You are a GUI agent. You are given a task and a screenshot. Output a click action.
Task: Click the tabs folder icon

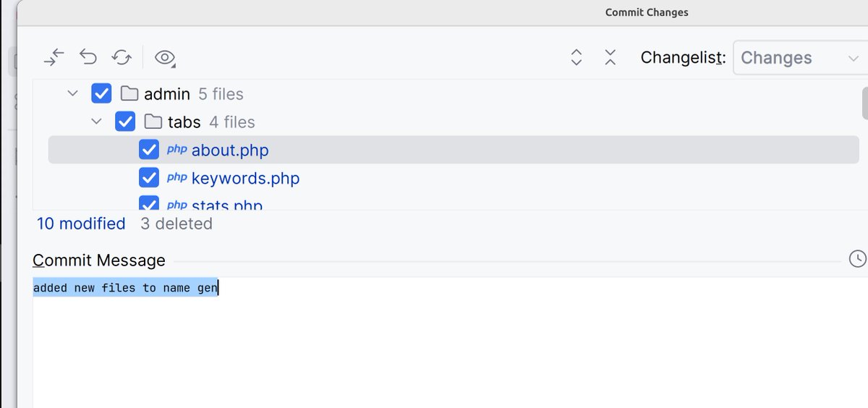pos(153,122)
